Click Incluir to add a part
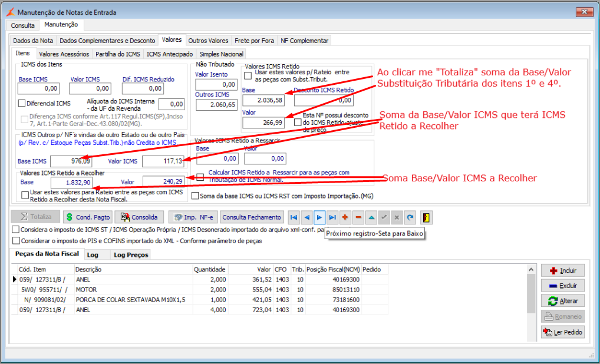 [x=563, y=270]
